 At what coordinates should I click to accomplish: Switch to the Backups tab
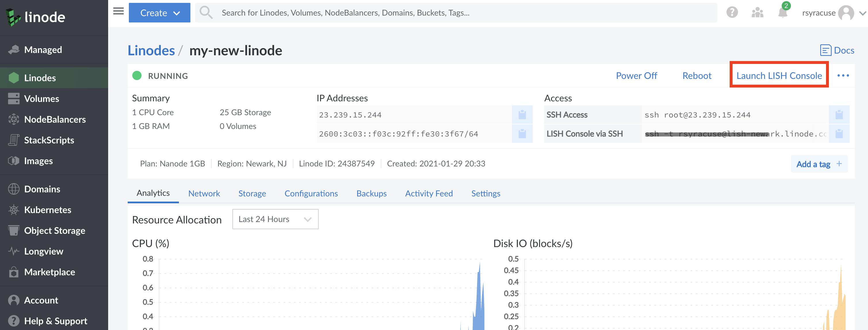tap(371, 194)
